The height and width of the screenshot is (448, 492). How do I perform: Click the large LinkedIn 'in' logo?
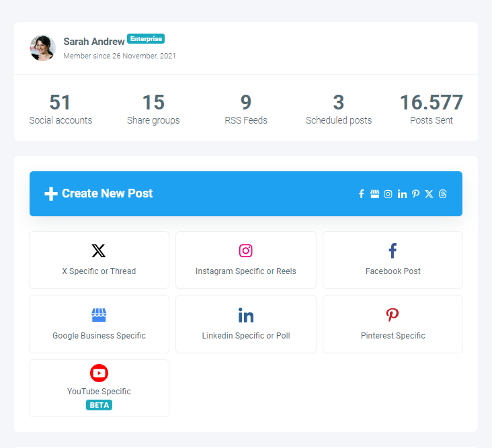(246, 315)
